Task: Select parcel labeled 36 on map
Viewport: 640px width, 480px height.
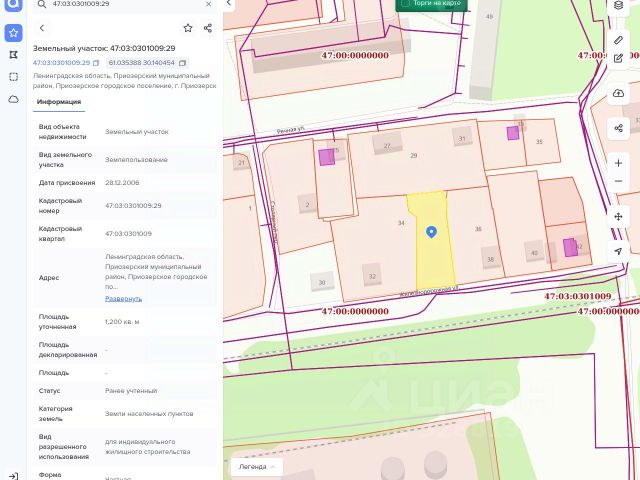Action: pyautogui.click(x=478, y=229)
